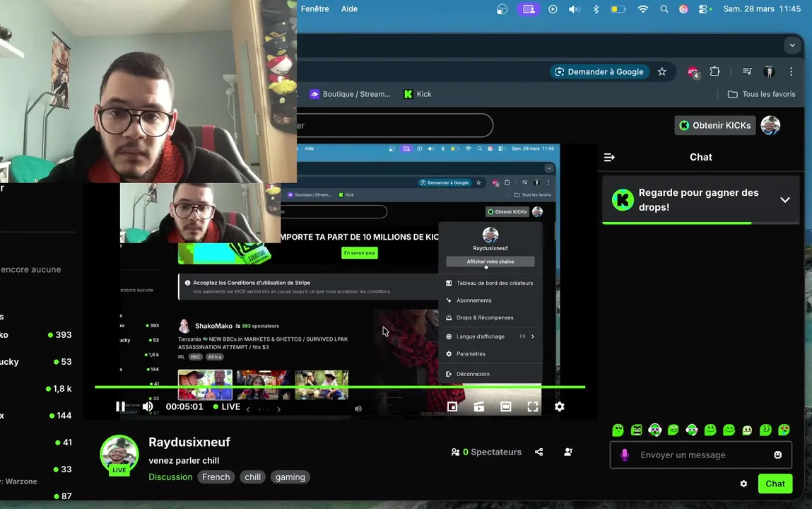Select the chill tag
Viewport: 812px width, 509px height.
click(253, 477)
